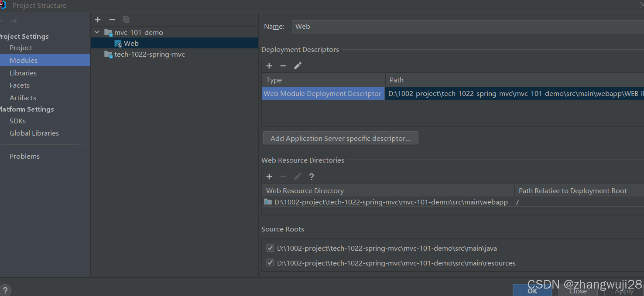
Task: Click the help question mark button
Action: point(5,290)
